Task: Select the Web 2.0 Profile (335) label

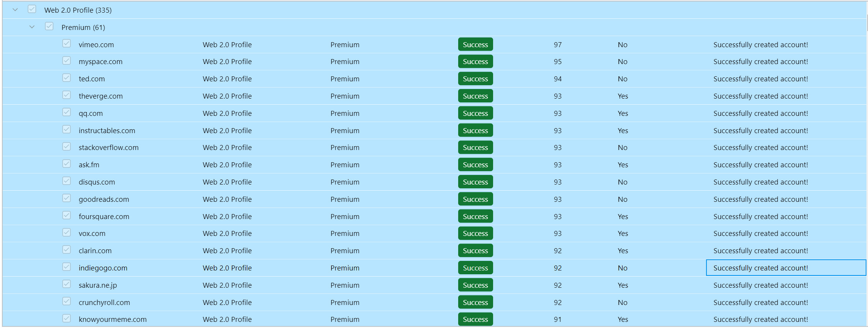Action: coord(78,10)
